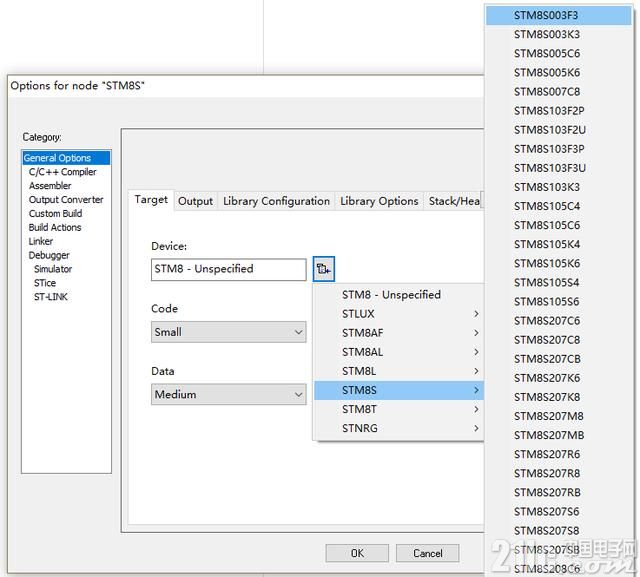Image resolution: width=640 pixels, height=577 pixels.
Task: Expand the STM8S submenu
Action: (399, 390)
